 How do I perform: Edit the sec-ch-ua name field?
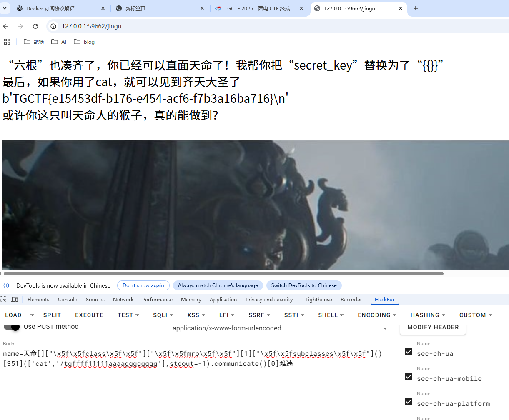(x=463, y=353)
